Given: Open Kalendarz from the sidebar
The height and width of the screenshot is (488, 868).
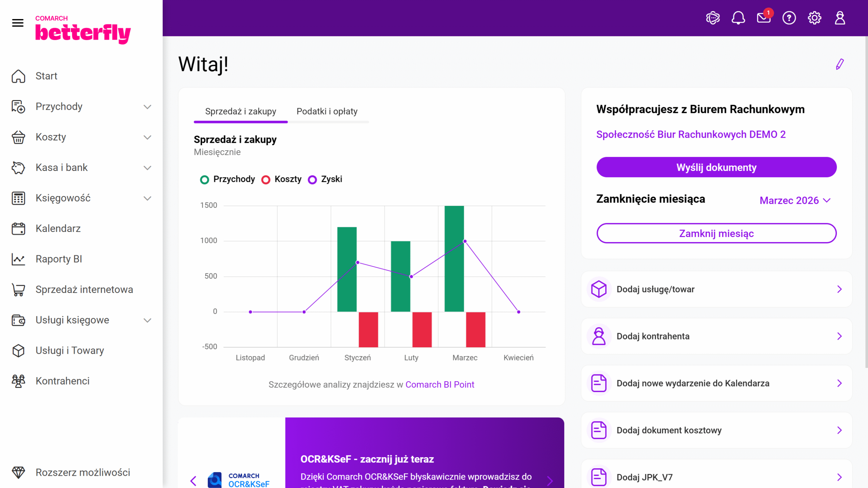Looking at the screenshot, I should (58, 229).
